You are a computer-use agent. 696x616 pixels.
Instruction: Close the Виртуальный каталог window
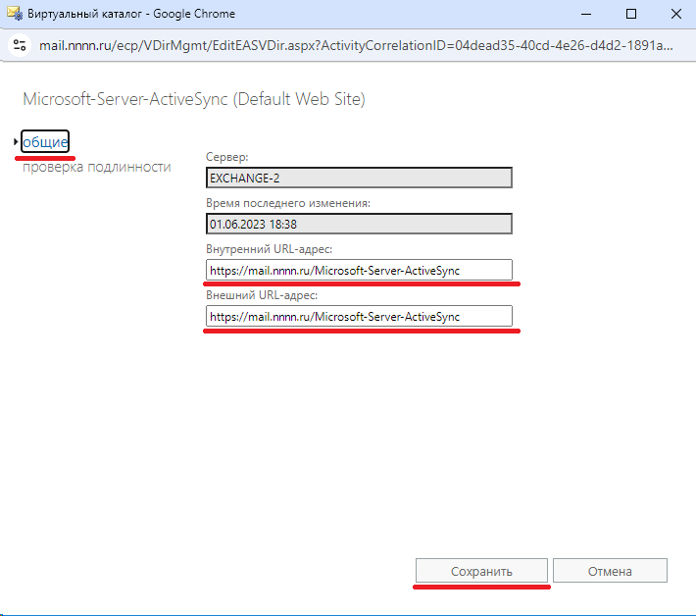[x=676, y=14]
